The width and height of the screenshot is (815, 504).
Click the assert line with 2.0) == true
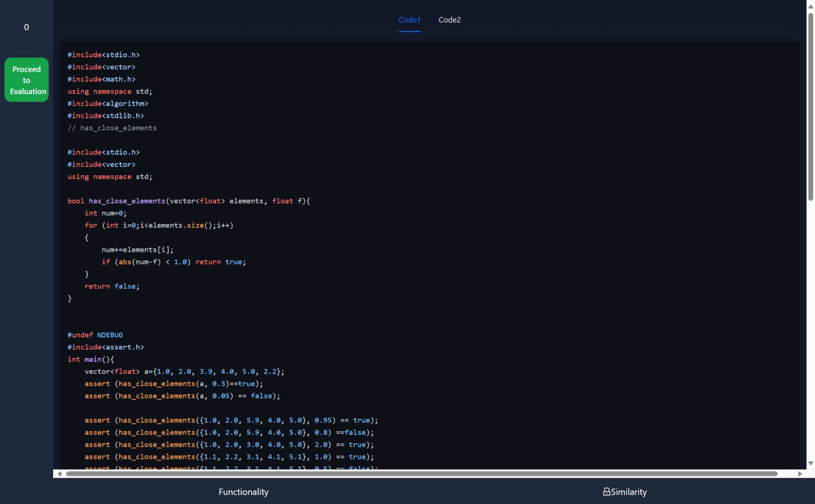(x=229, y=444)
